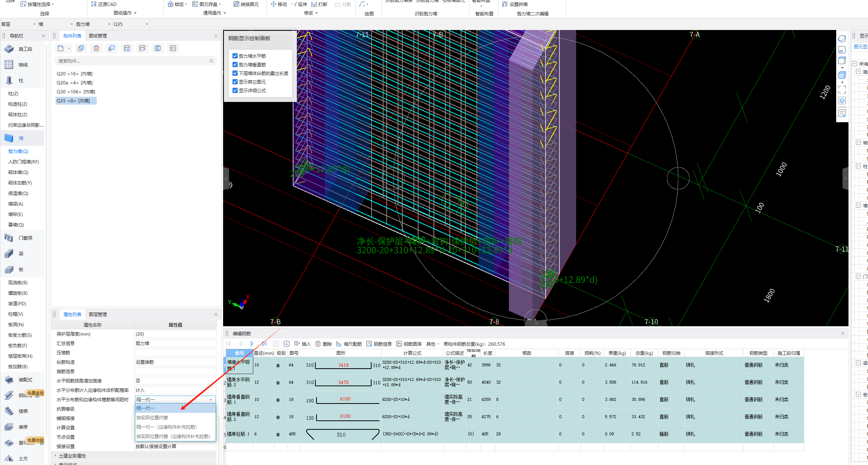
Task: Click the wireframe cube view icon
Action: [842, 60]
